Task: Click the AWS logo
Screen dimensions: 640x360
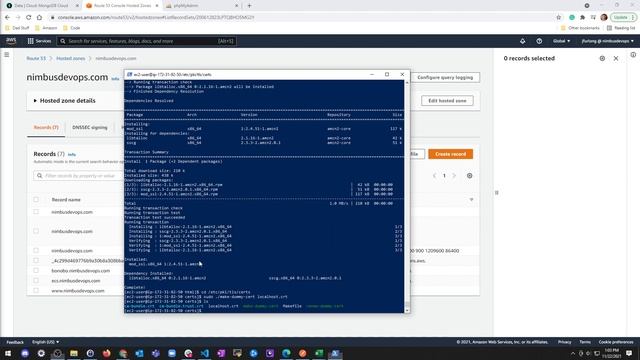Action: tap(11, 41)
